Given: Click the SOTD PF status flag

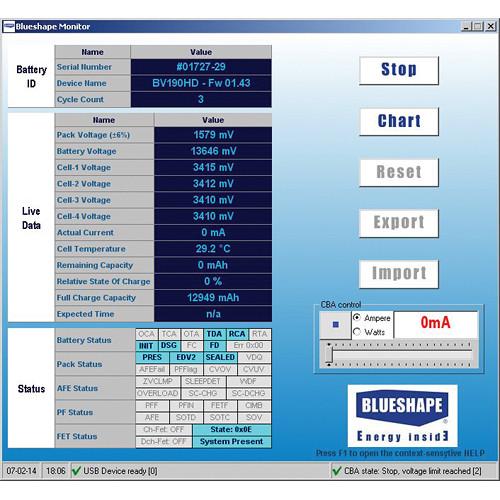Looking at the screenshot, I should (186, 417).
